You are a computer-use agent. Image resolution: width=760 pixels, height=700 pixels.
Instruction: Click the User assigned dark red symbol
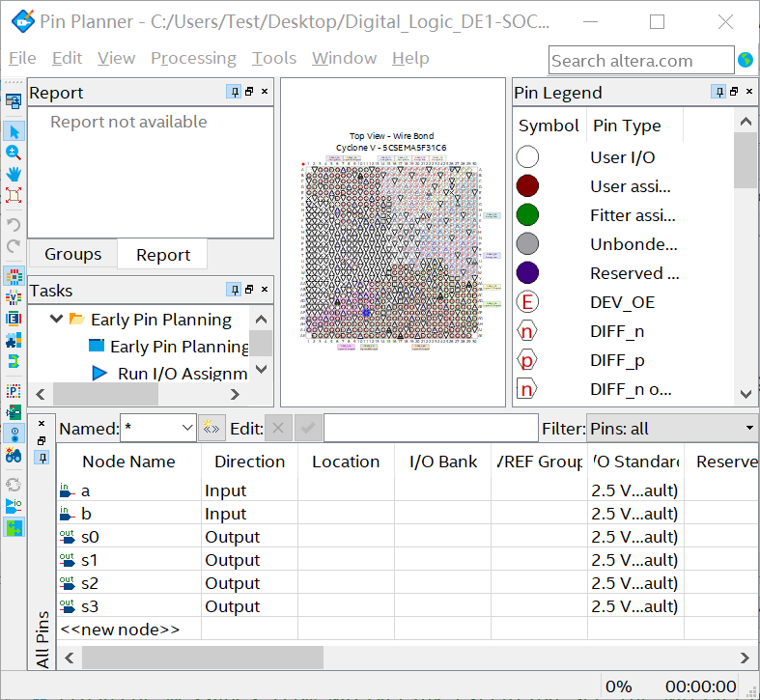pyautogui.click(x=527, y=186)
